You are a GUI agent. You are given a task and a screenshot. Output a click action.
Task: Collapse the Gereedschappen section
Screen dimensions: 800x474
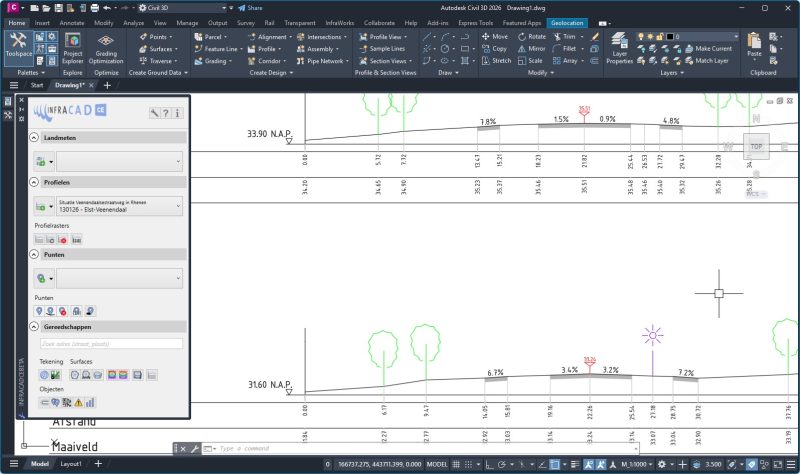pyautogui.click(x=34, y=327)
